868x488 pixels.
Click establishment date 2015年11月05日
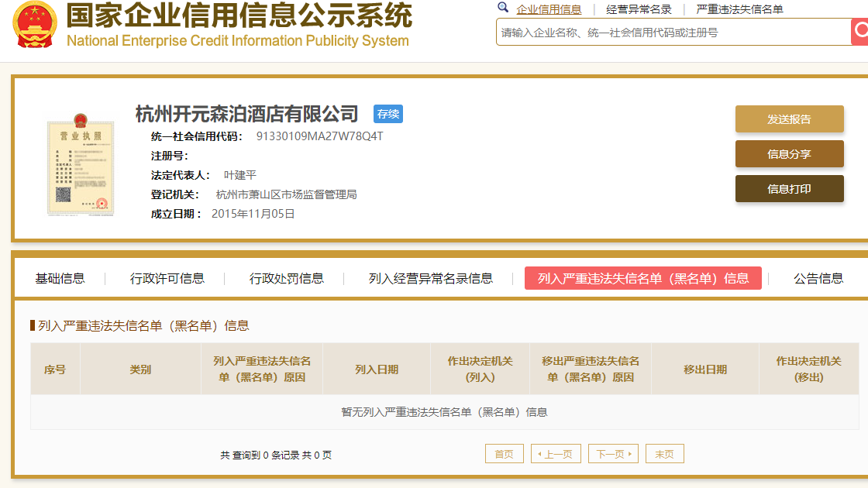(x=253, y=214)
